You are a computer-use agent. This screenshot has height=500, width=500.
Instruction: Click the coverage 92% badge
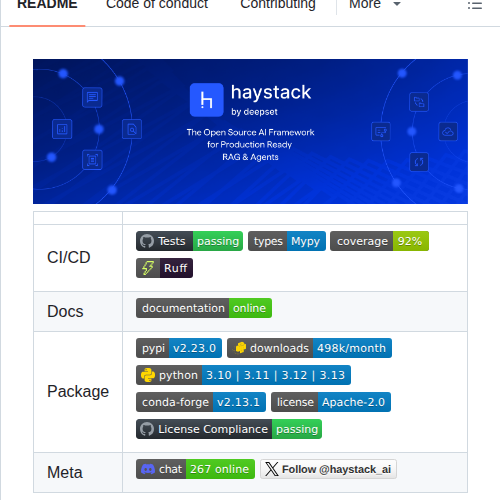click(379, 241)
